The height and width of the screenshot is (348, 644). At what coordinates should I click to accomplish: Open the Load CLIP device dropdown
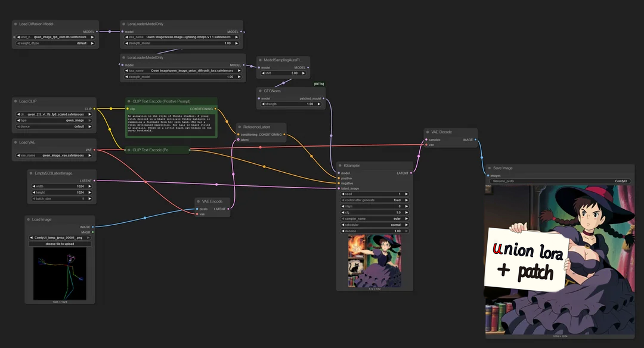click(54, 127)
